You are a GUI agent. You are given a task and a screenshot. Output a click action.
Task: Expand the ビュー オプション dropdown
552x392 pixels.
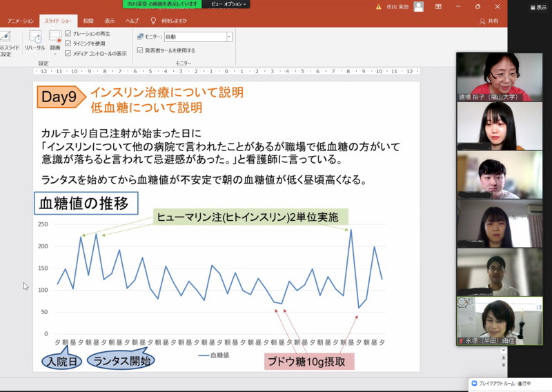(226, 4)
